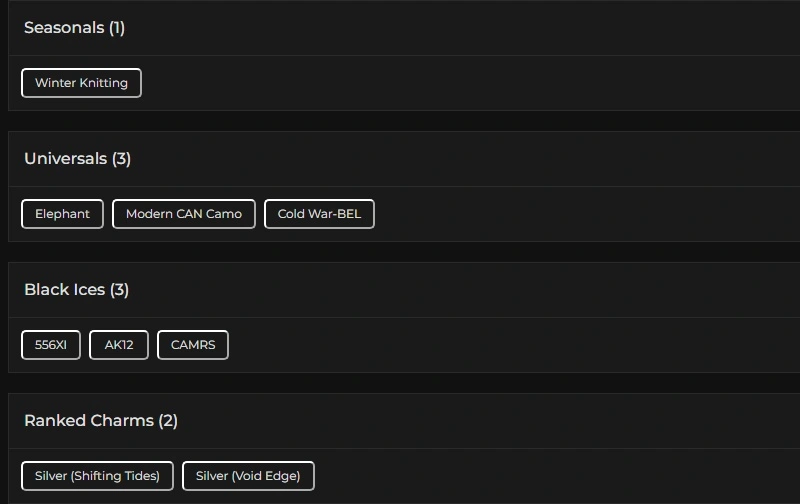Click the Universals item count (3)

click(x=121, y=159)
